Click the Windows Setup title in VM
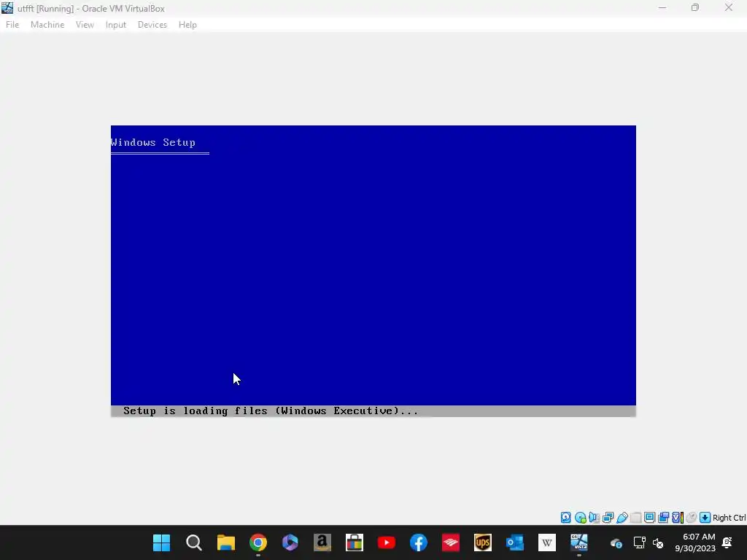The width and height of the screenshot is (747, 560). tap(153, 142)
